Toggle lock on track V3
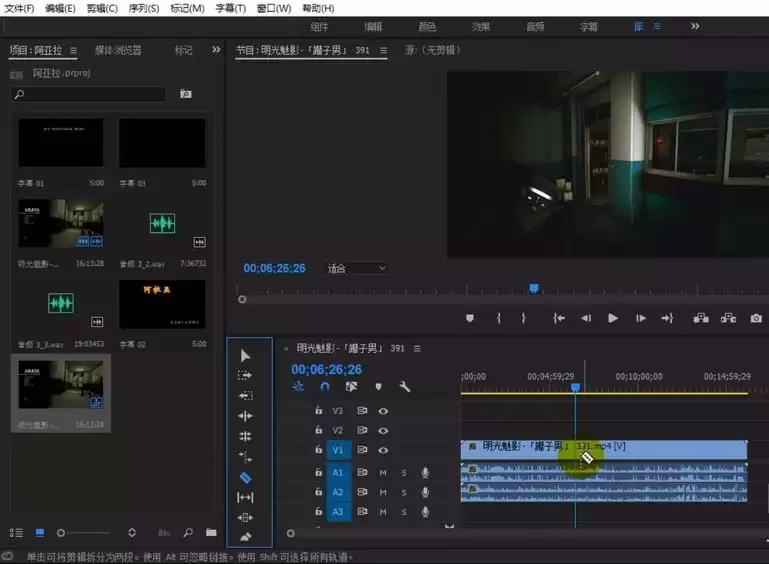Viewport: 769px width, 564px height. pos(318,410)
